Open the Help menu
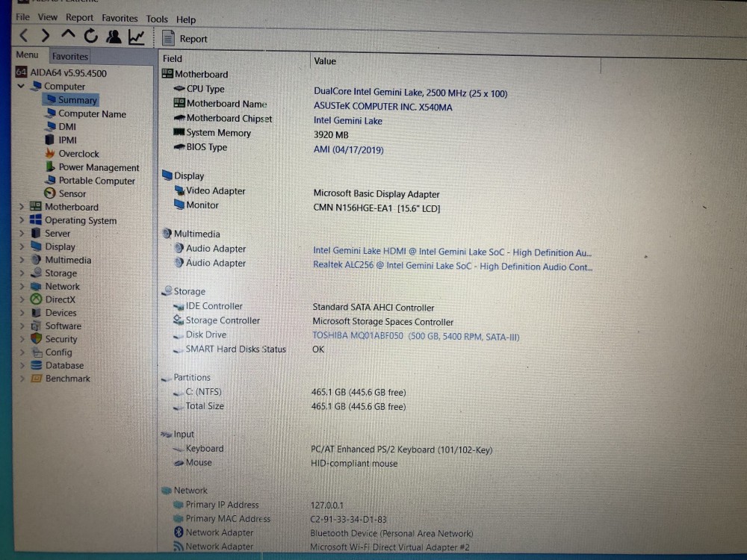The image size is (747, 560). (x=186, y=19)
